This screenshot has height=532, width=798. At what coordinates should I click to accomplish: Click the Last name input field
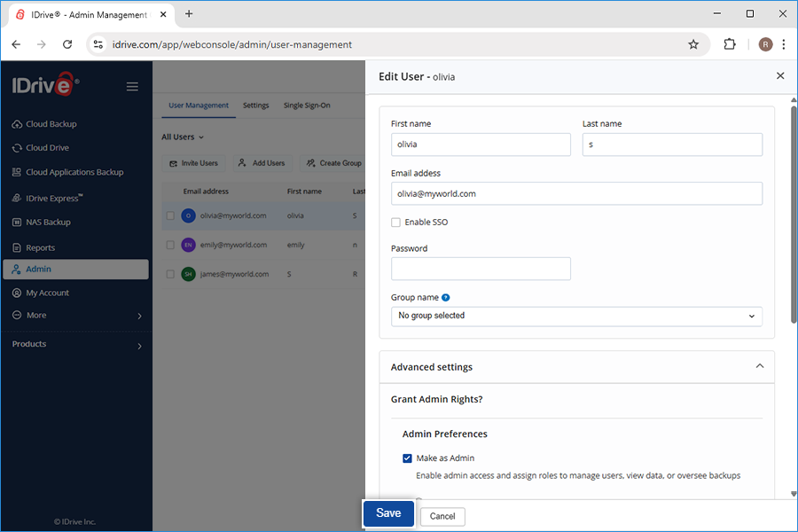click(x=672, y=145)
